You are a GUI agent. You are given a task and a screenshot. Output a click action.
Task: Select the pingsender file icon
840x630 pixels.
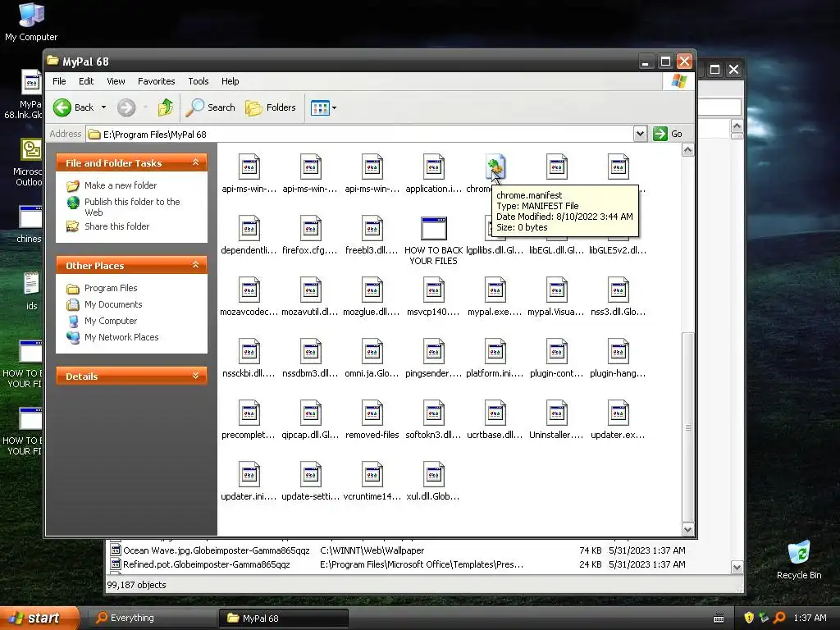[434, 351]
